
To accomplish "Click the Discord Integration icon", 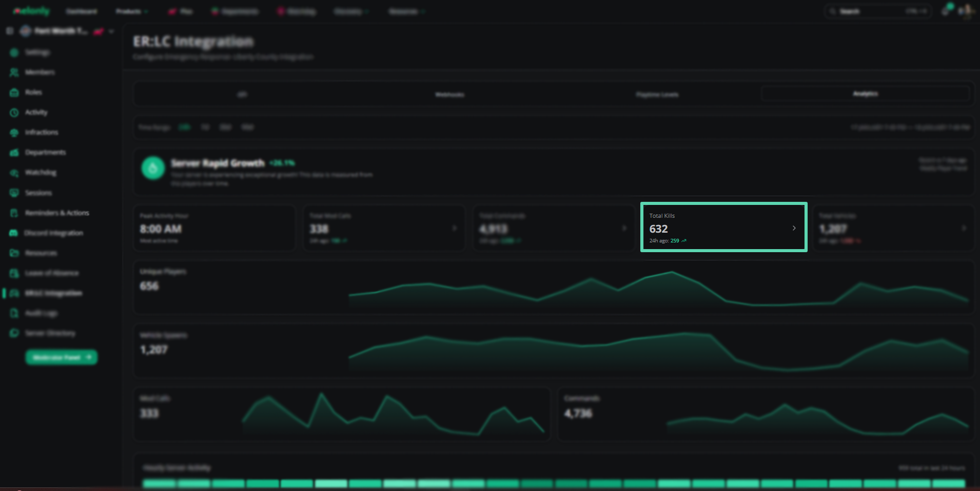I will [x=14, y=233].
